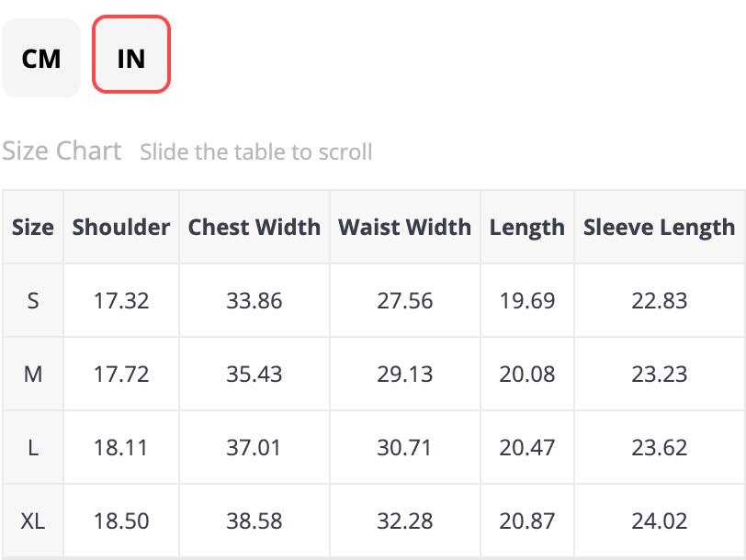Click the XL size row label

pyautogui.click(x=33, y=521)
